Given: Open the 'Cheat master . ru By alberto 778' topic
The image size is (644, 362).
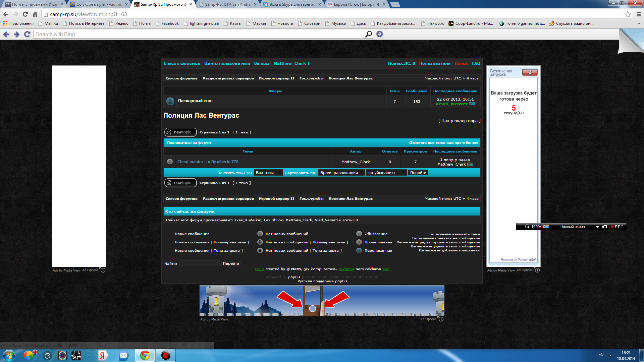Looking at the screenshot, I should (208, 162).
